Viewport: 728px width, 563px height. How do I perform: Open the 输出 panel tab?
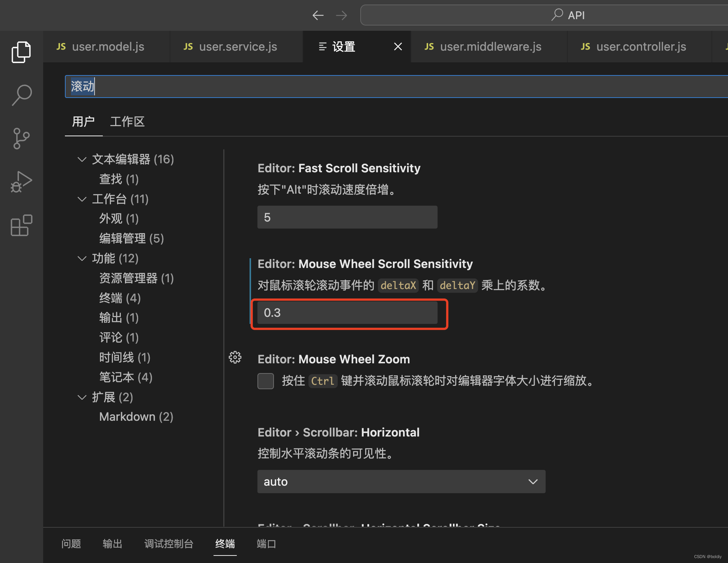[x=112, y=544]
